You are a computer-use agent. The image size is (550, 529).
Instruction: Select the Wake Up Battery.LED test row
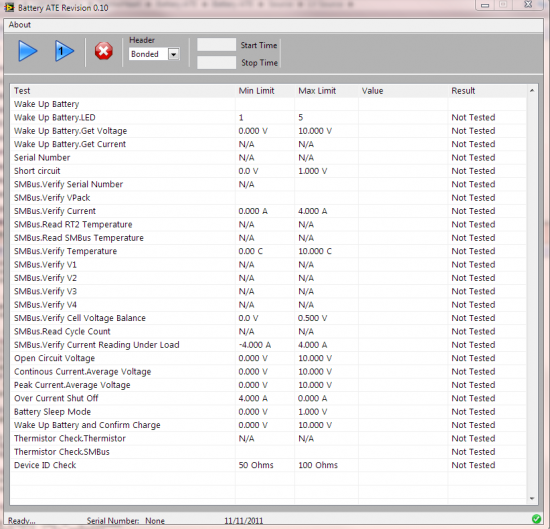pyautogui.click(x=268, y=118)
